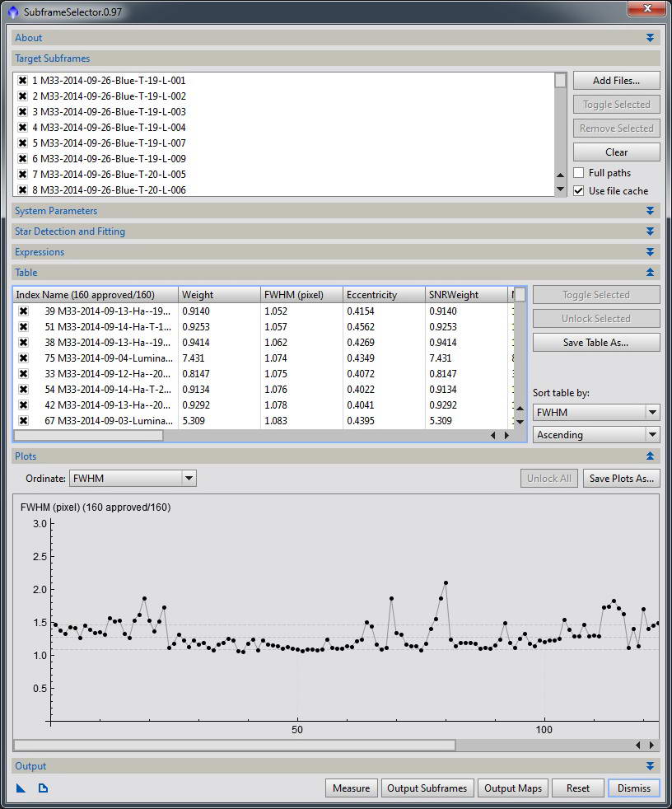Collapse the Plots section
The image size is (672, 809).
coord(650,456)
